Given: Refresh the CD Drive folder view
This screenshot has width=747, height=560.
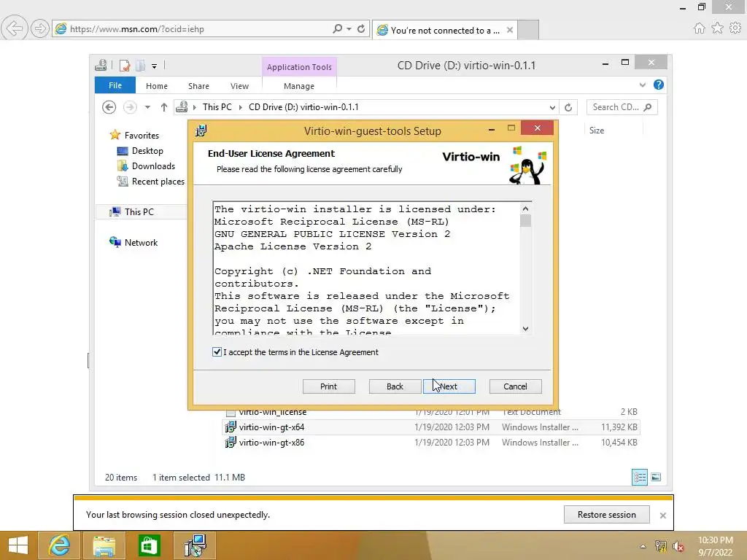Looking at the screenshot, I should [568, 108].
